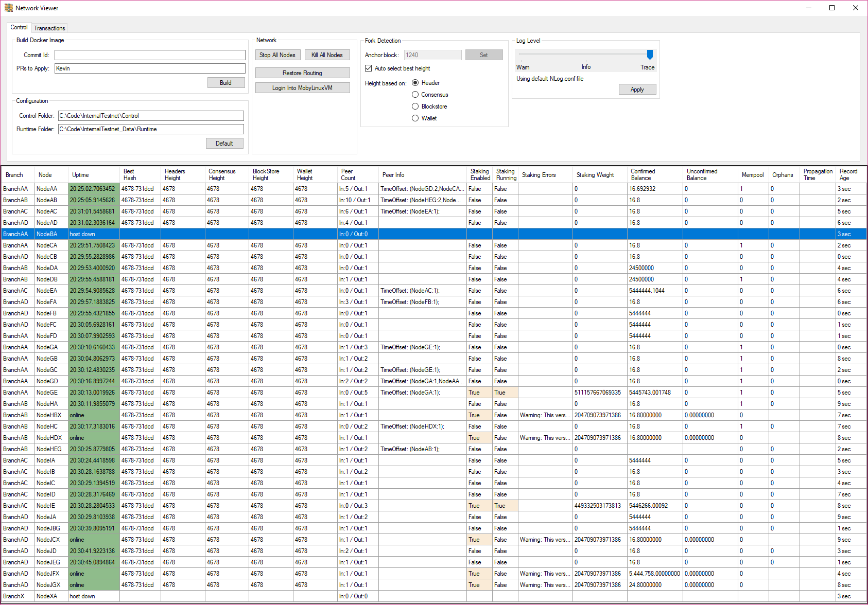This screenshot has width=868, height=605.
Task: Reset folders with the Default button
Action: (224, 143)
